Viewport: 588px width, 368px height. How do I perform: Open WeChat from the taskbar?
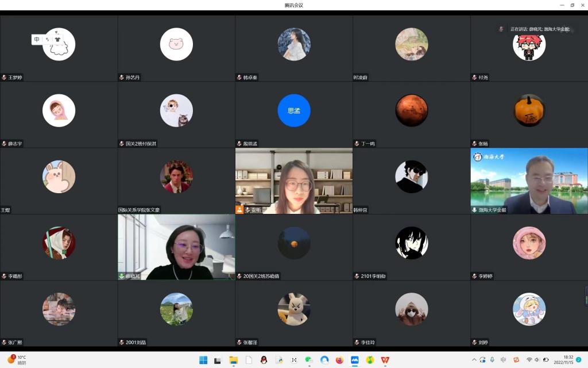pos(309,360)
